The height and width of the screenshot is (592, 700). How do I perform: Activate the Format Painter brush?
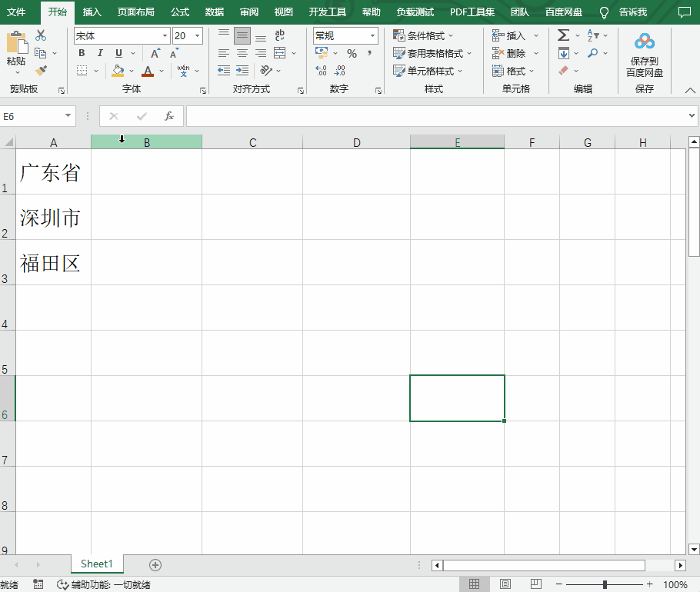coord(41,71)
